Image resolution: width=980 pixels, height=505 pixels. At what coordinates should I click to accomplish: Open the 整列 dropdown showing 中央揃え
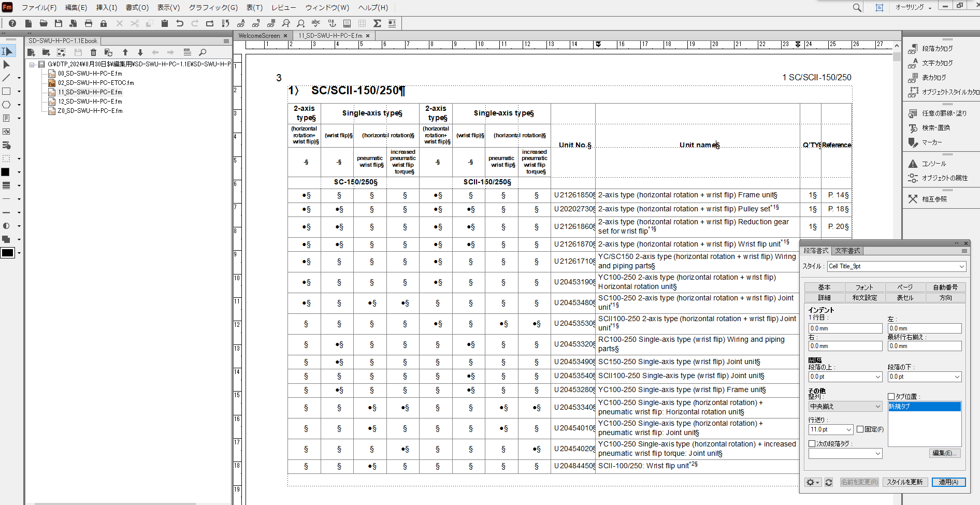click(x=845, y=407)
